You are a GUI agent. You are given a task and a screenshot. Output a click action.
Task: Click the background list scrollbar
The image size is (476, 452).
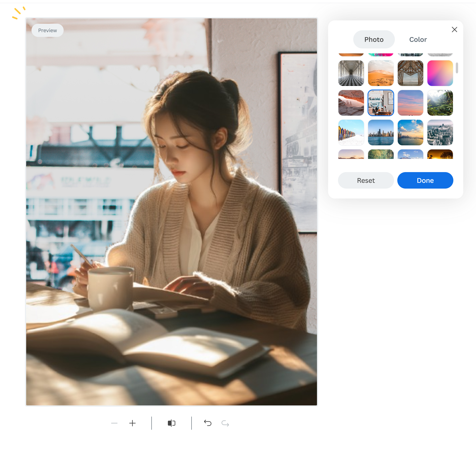pos(457,68)
